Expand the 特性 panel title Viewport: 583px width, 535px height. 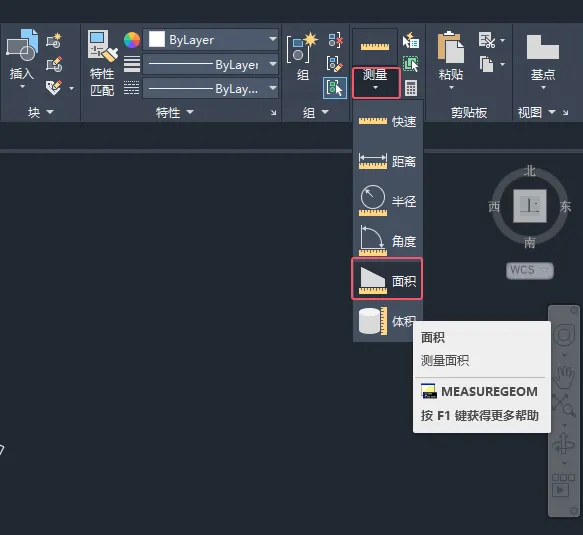click(175, 112)
